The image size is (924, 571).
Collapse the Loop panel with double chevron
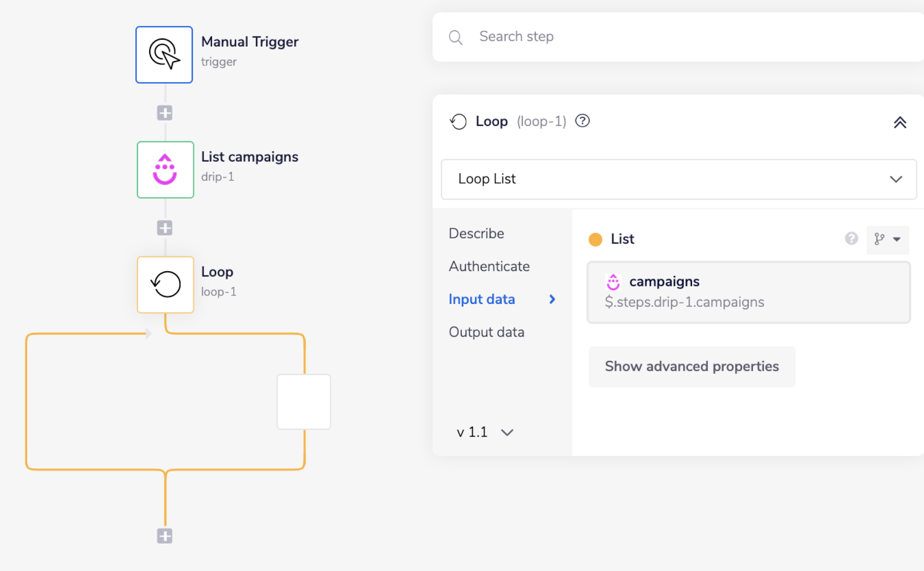tap(900, 122)
